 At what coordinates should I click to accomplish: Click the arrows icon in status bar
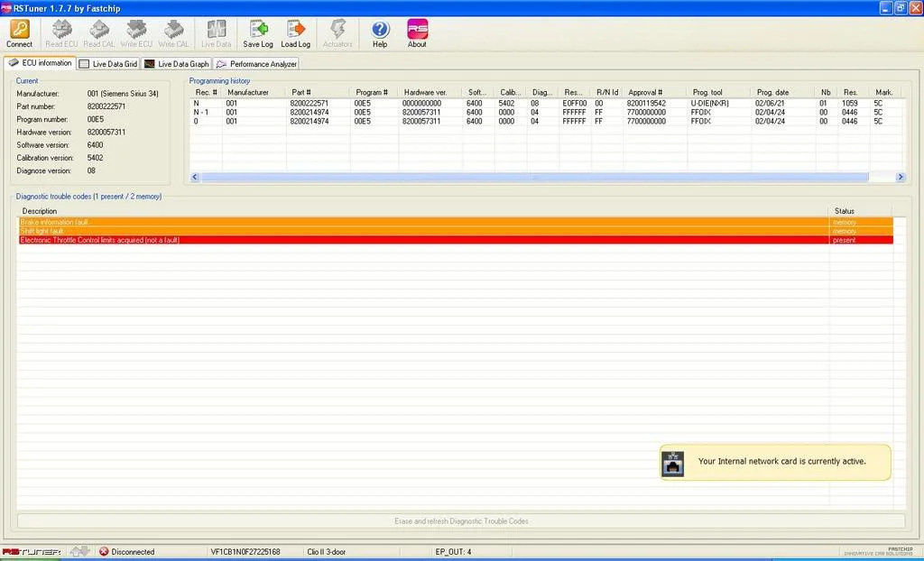coord(79,552)
